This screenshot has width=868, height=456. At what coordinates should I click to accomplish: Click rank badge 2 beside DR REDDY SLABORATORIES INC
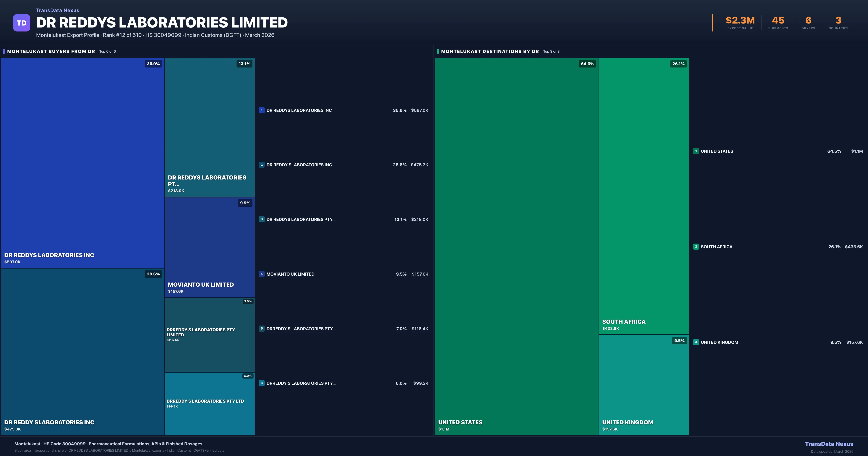click(261, 165)
